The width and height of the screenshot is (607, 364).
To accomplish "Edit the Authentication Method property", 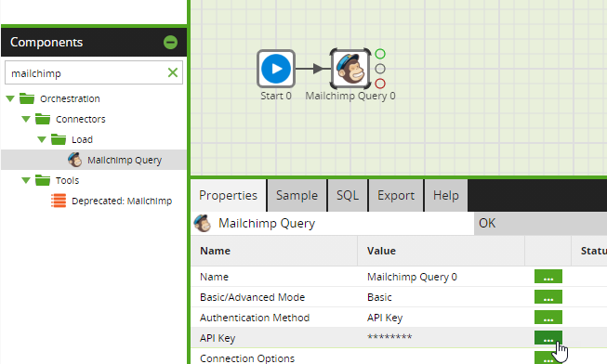I will [x=548, y=318].
